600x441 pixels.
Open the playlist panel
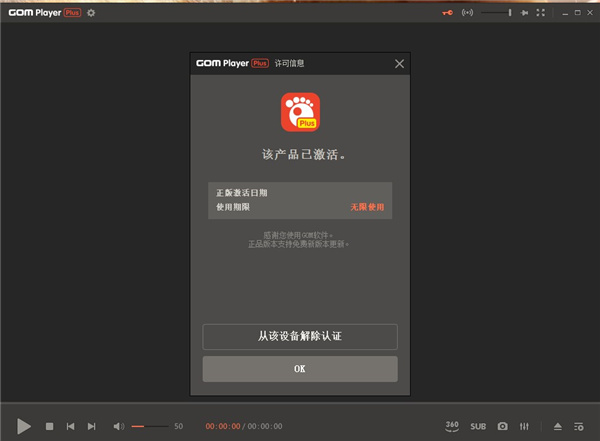click(578, 426)
